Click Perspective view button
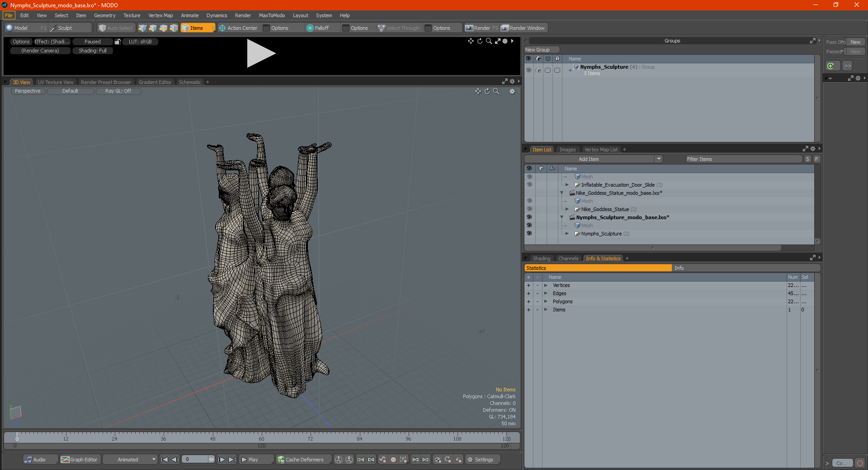This screenshot has height=470, width=868. pyautogui.click(x=28, y=91)
